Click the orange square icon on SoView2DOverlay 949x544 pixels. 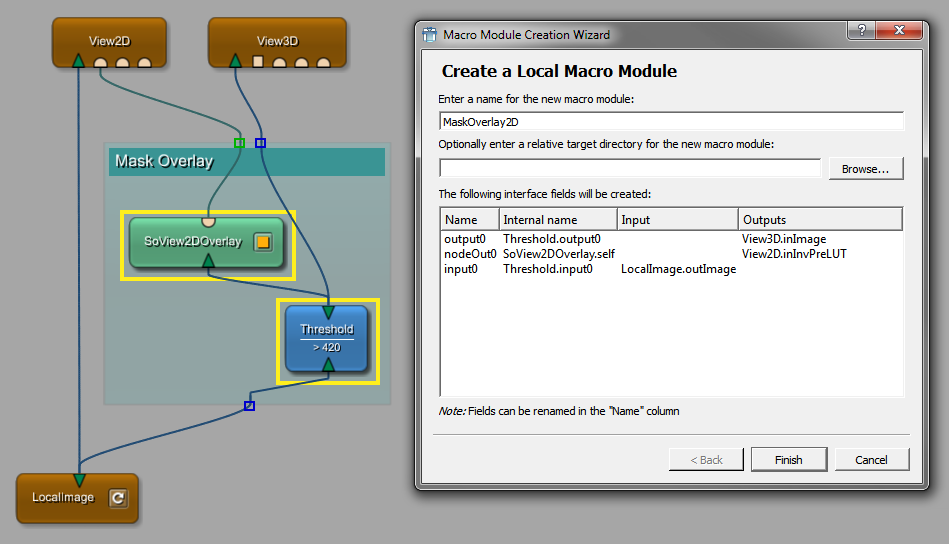263,242
